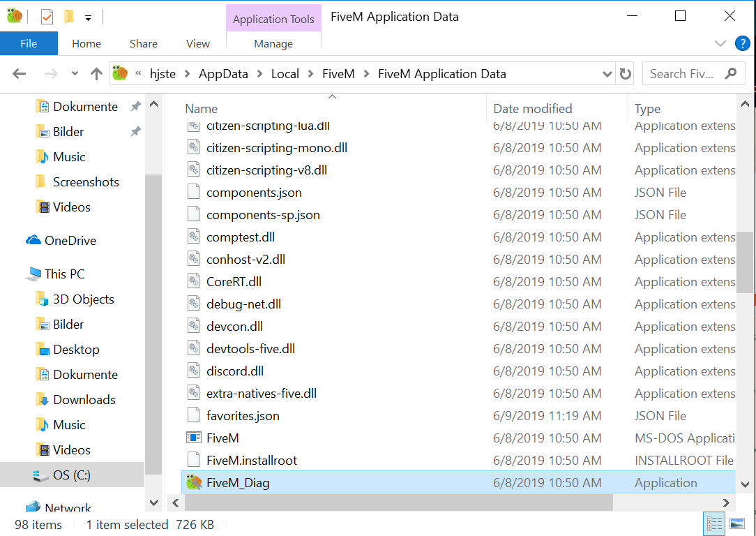
Task: Click the FiveM MS-DOS application icon
Action: [193, 438]
